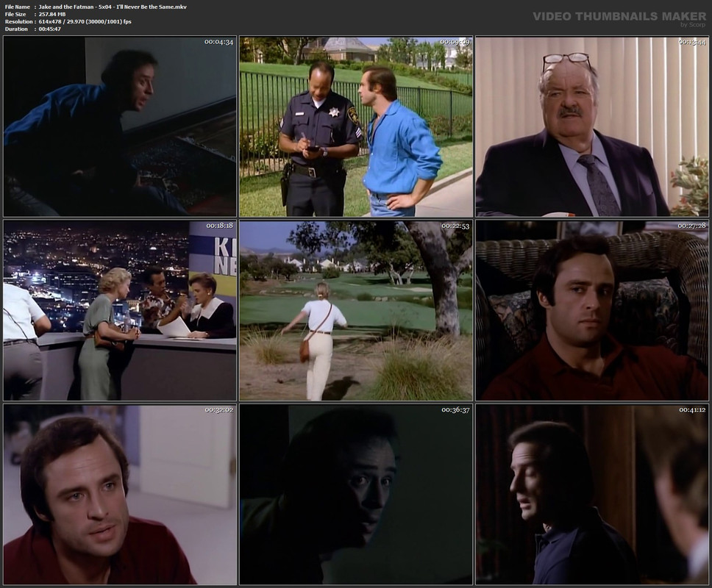The image size is (712, 588).
Task: Click the timestamp 00:36:37
Action: [x=455, y=409]
